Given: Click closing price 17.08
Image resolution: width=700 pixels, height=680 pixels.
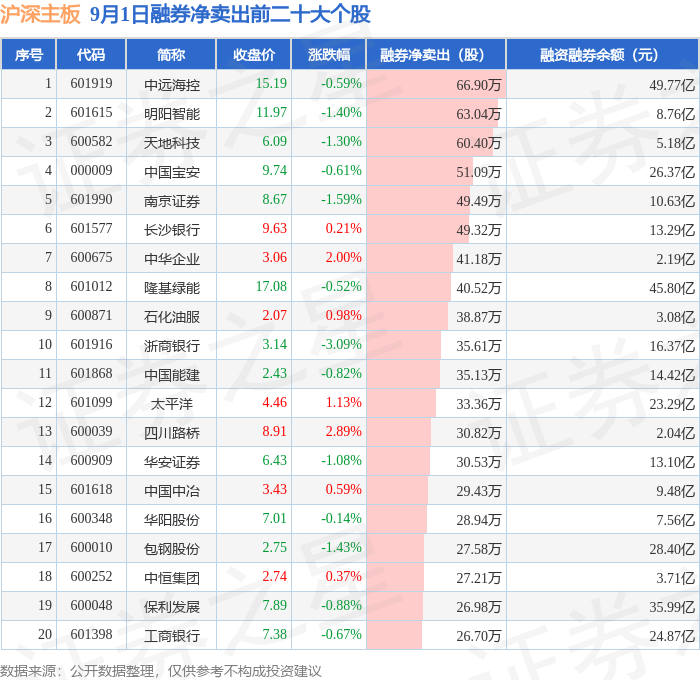Looking at the screenshot, I should click(x=271, y=287).
